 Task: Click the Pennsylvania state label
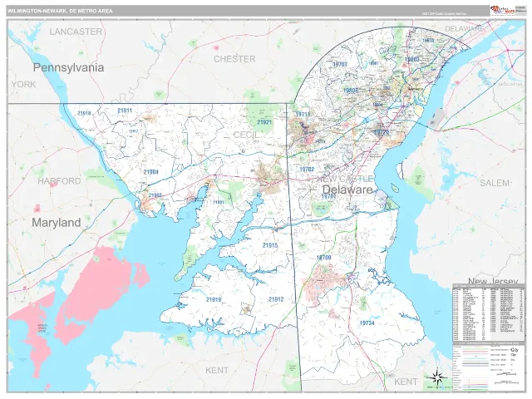pyautogui.click(x=68, y=67)
